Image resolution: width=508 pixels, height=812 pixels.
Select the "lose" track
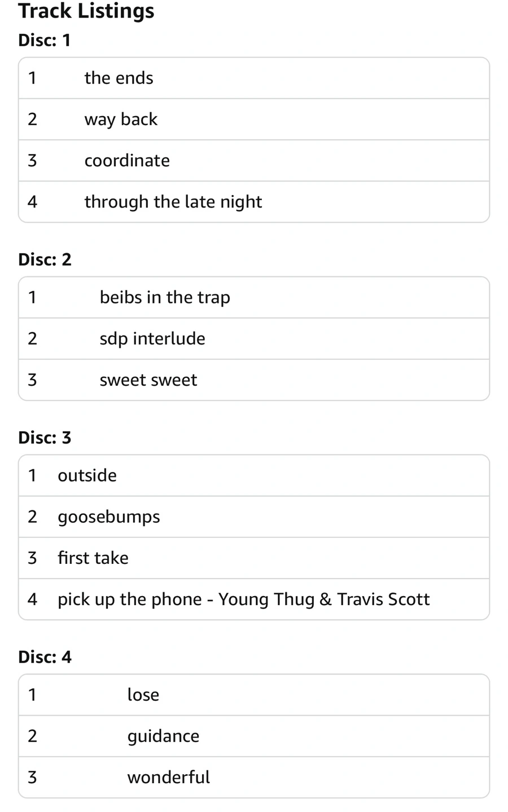(x=143, y=695)
